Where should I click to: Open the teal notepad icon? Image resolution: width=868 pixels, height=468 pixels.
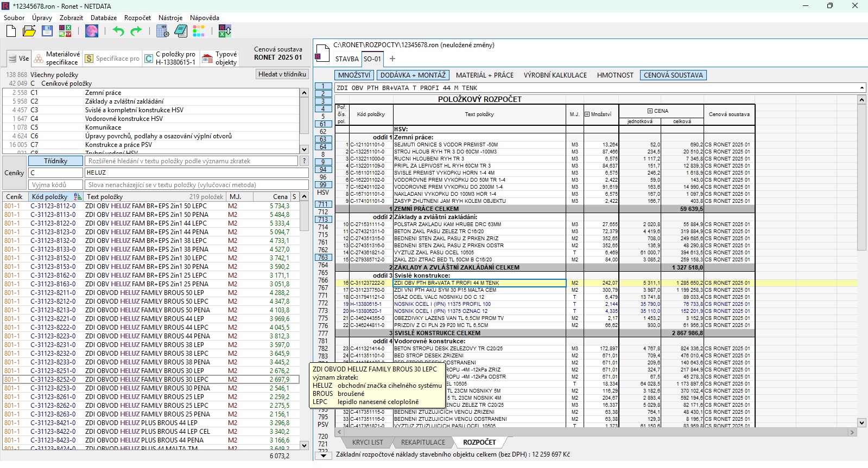pos(181,31)
